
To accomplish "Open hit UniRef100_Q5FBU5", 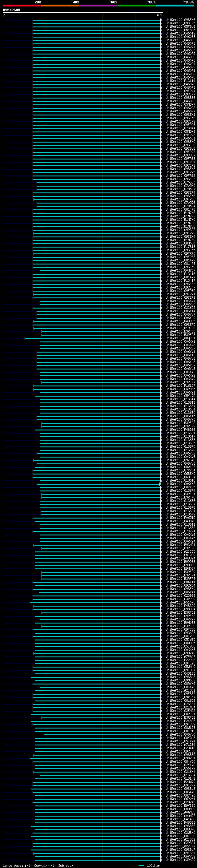I will coord(180,30).
